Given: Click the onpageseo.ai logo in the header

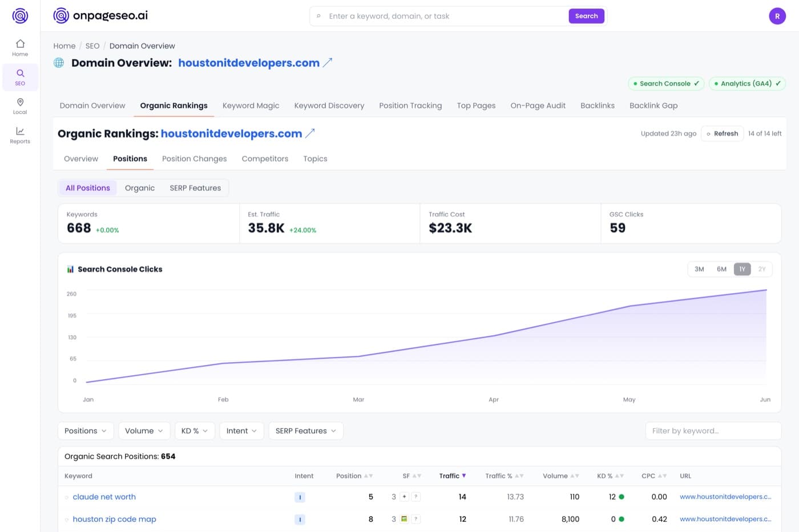Looking at the screenshot, I should [x=100, y=15].
